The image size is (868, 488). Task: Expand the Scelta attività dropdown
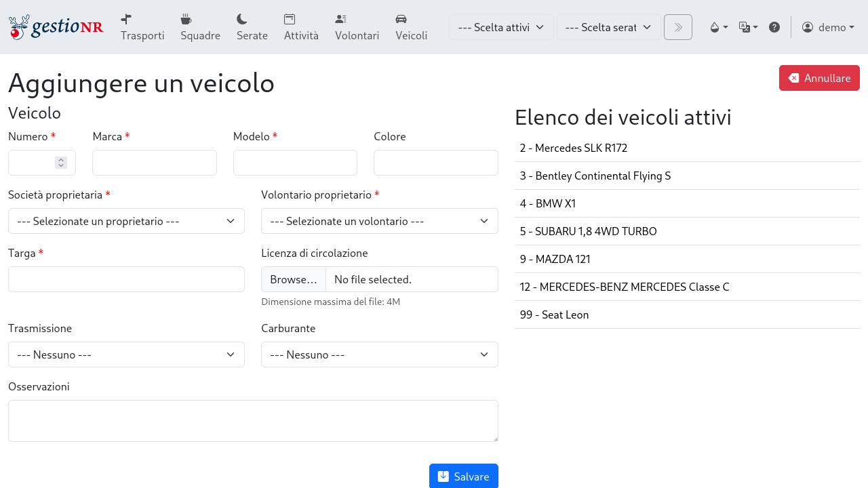click(501, 27)
